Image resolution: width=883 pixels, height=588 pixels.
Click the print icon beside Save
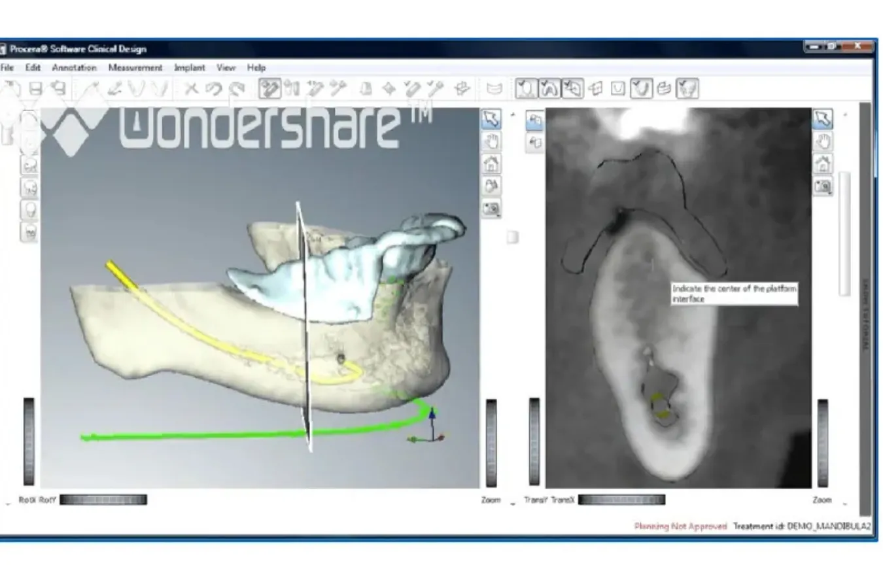click(x=59, y=88)
